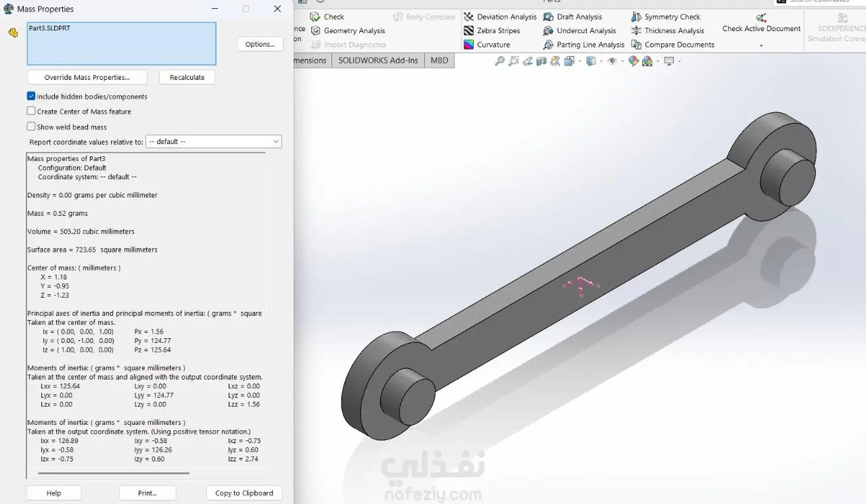Expand the View Orientation dropdown arrow
Image resolution: width=866 pixels, height=504 pixels.
click(578, 61)
